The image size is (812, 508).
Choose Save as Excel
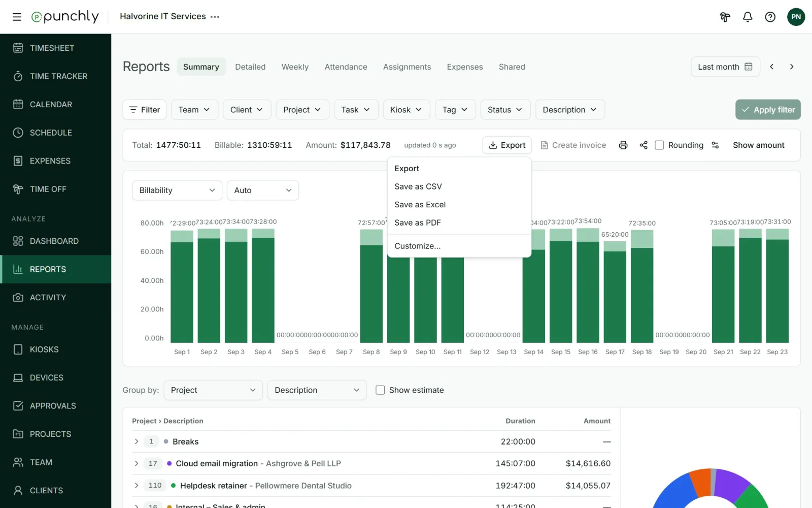point(459,205)
